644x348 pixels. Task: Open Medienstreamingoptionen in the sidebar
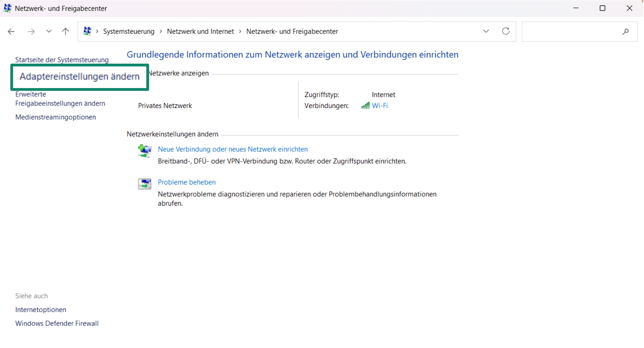pos(55,117)
